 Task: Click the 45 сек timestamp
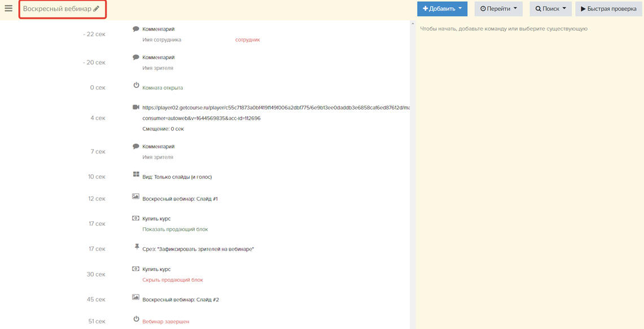[x=96, y=300]
